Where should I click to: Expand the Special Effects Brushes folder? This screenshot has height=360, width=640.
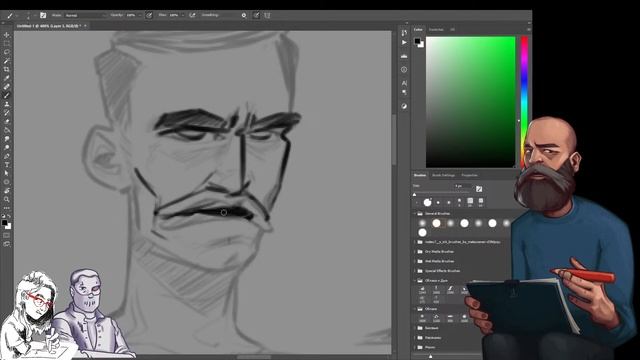tap(416, 271)
